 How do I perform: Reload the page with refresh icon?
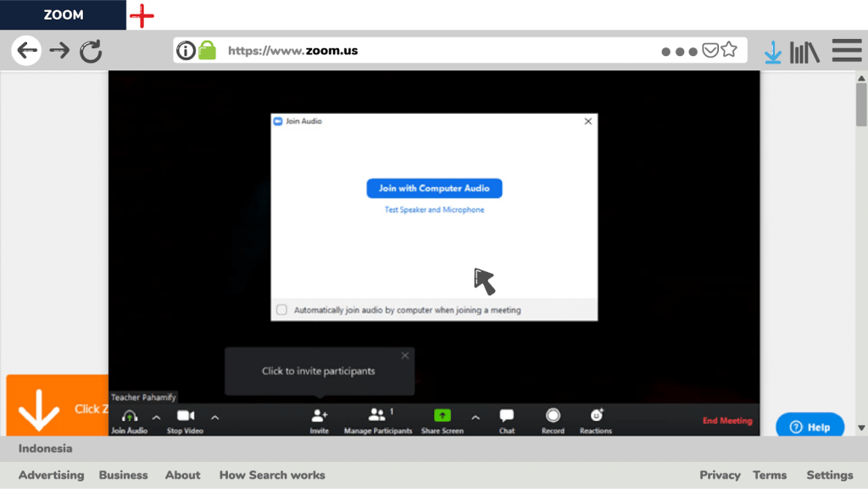tap(91, 52)
